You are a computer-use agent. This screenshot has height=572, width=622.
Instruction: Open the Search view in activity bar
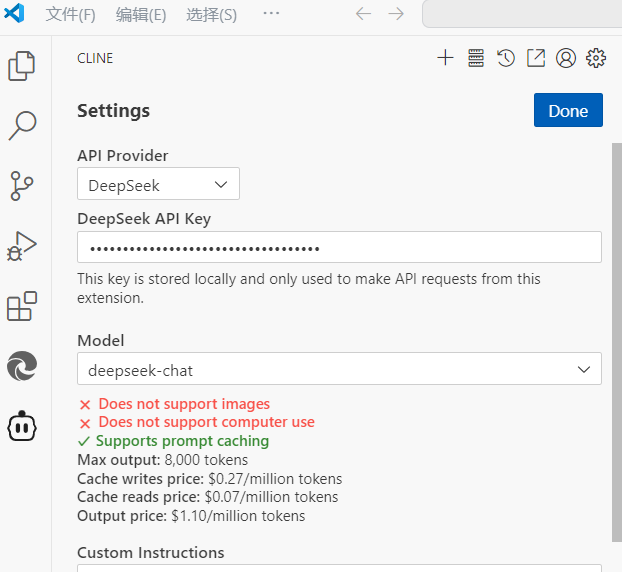point(22,126)
